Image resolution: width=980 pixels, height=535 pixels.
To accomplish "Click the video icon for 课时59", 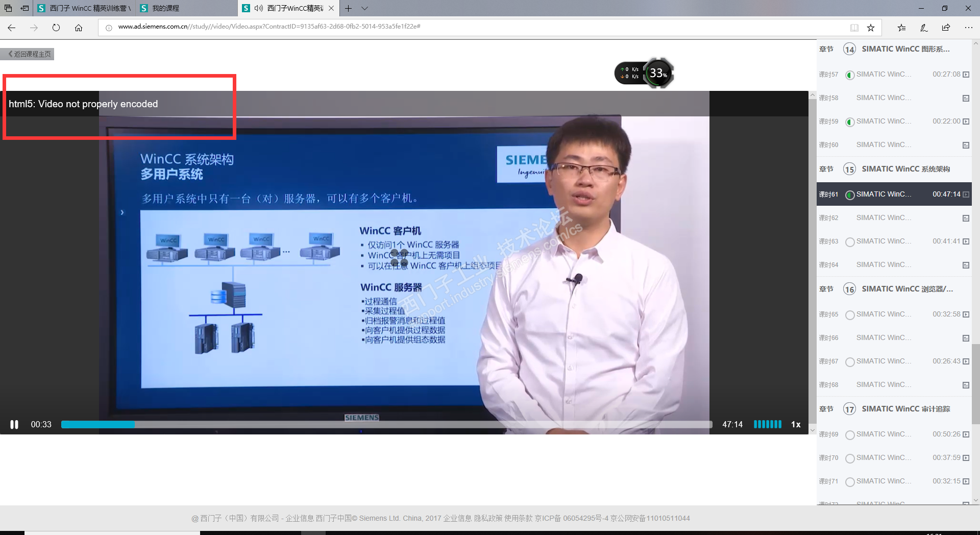I will coord(966,121).
